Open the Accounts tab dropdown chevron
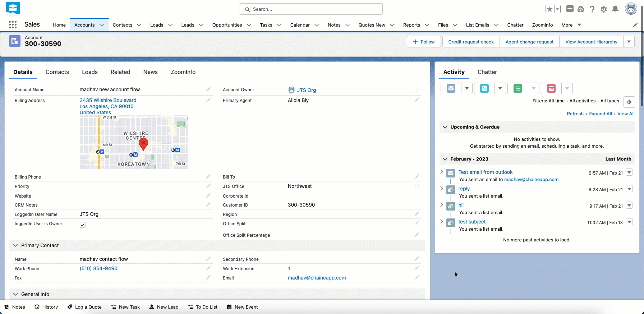The height and width of the screenshot is (314, 644). 102,25
